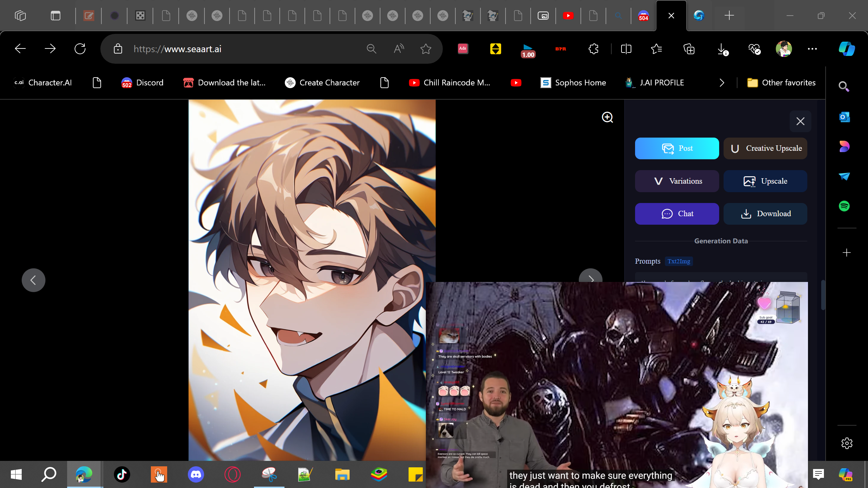Image resolution: width=868 pixels, height=488 pixels.
Task: Open sidebar Search
Action: [x=844, y=87]
